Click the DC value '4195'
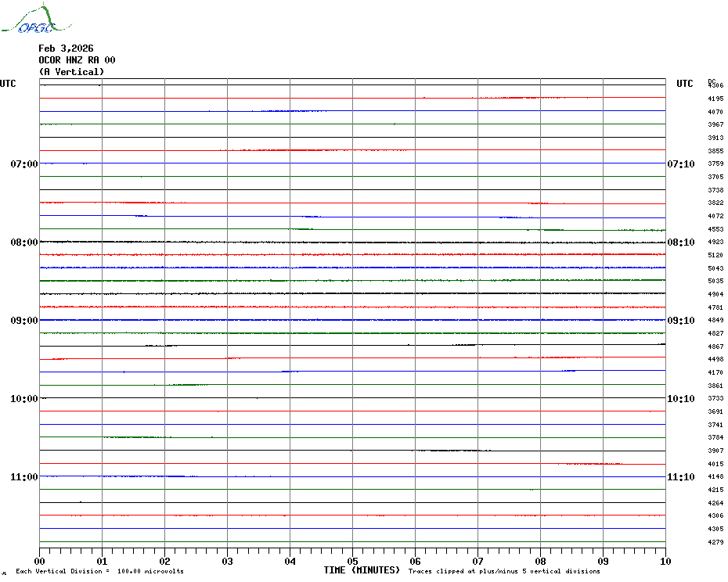This screenshot has width=728, height=582. pyautogui.click(x=715, y=99)
